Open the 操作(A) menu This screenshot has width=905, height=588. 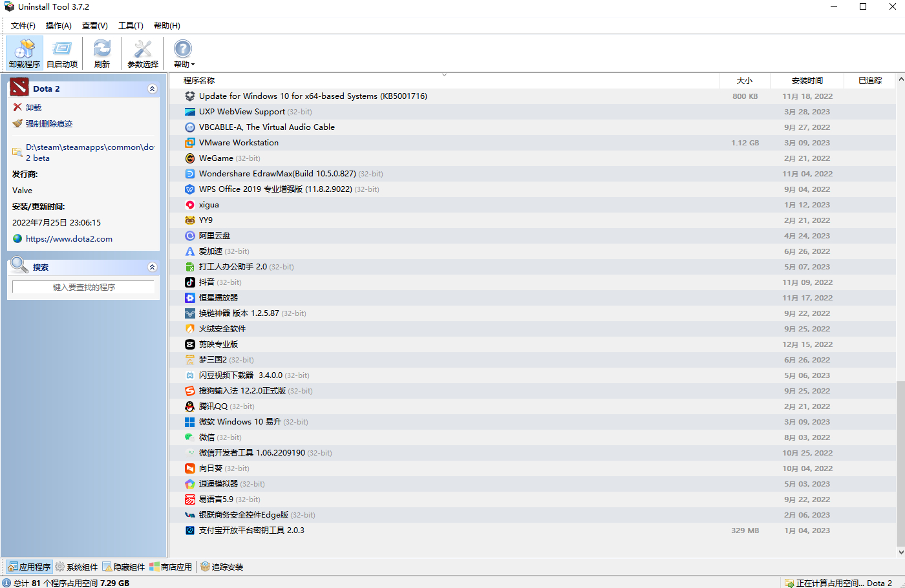click(59, 26)
